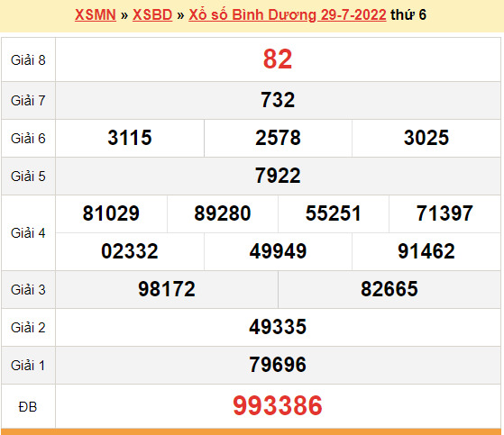Select the Giải 3 number 82665
The height and width of the screenshot is (435, 504).
(389, 289)
